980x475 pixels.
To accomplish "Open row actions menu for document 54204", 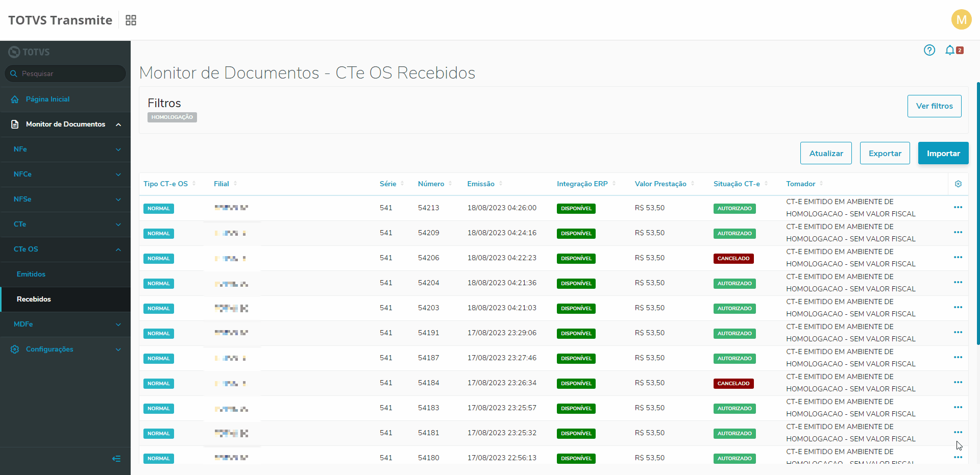I will click(x=958, y=282).
